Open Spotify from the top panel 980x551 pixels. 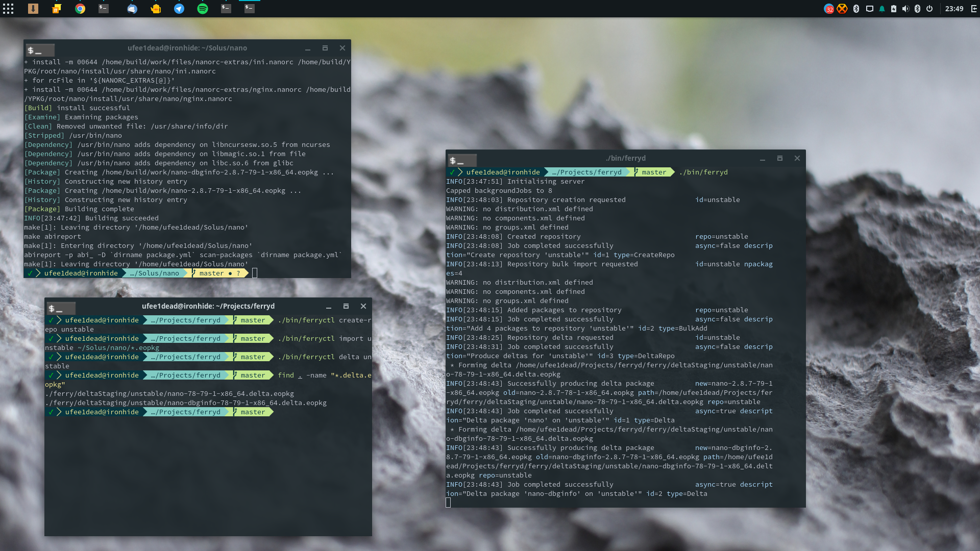(x=203, y=9)
